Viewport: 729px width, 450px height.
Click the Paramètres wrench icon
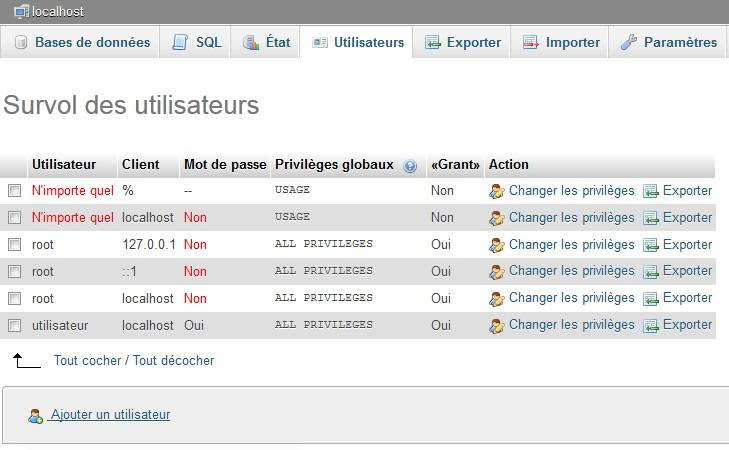(628, 42)
